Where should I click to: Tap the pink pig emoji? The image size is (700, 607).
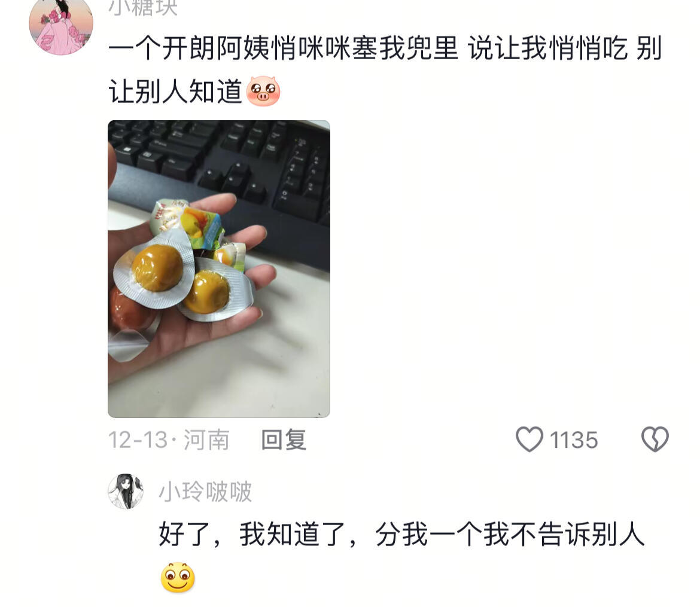(x=263, y=91)
